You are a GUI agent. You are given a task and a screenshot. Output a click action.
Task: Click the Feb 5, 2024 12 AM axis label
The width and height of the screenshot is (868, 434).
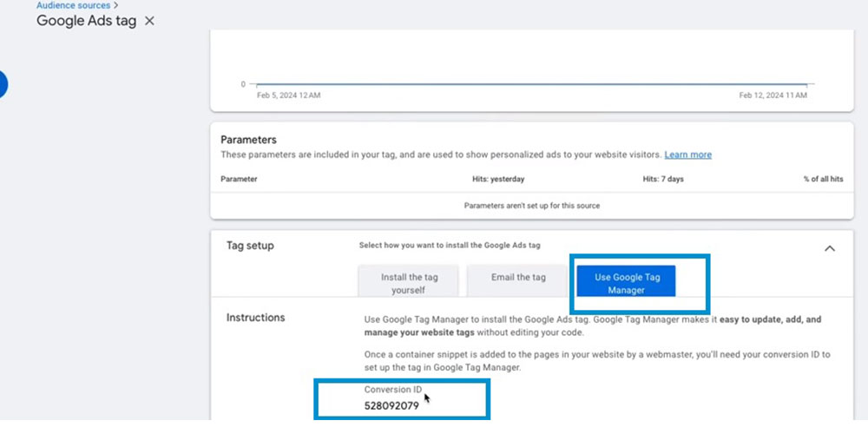[x=288, y=95]
